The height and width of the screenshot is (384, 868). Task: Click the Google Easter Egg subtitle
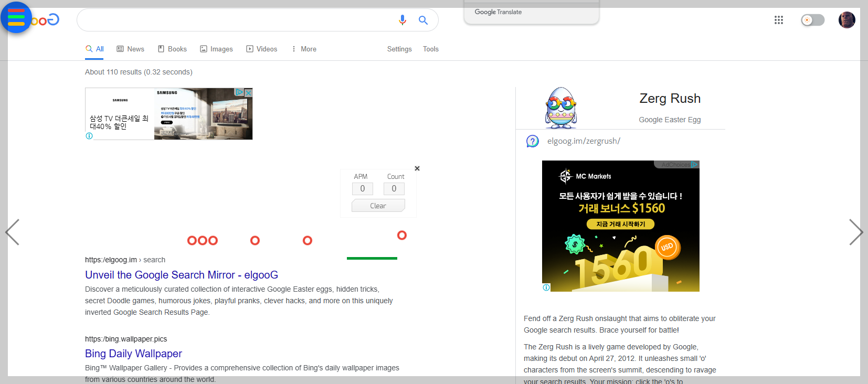(x=670, y=120)
